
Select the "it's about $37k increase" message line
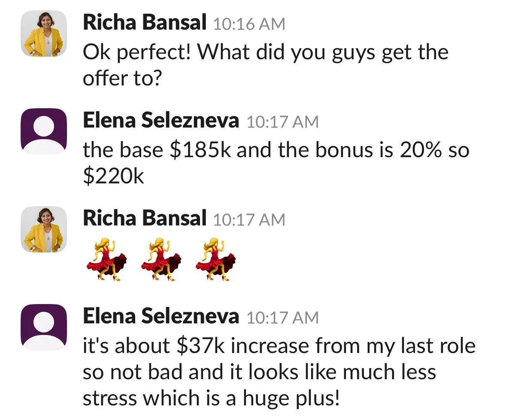coord(279,346)
